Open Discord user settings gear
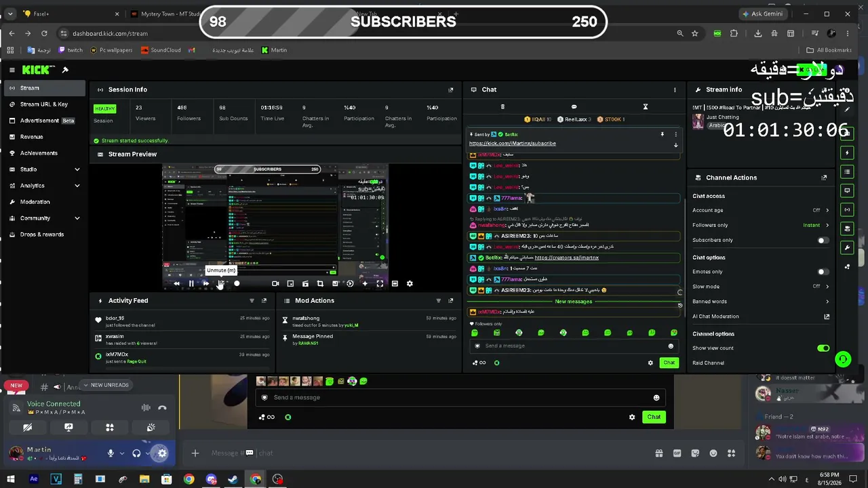The height and width of the screenshot is (488, 868). click(x=162, y=453)
